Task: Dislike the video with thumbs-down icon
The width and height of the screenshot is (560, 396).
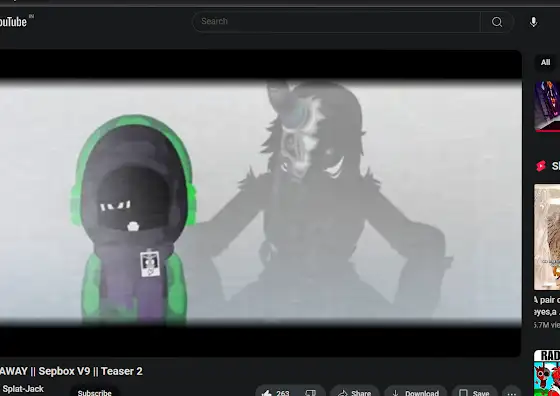Action: tap(311, 393)
